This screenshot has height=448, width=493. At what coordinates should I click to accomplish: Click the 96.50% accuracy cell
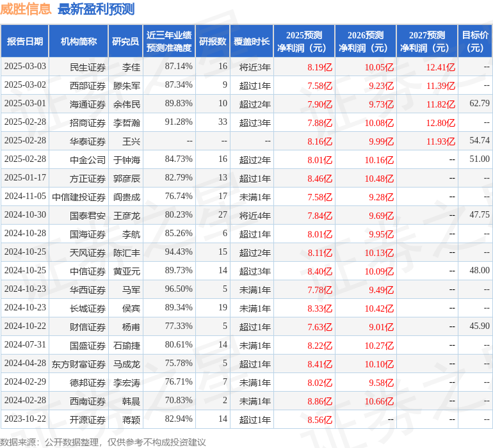[x=179, y=289]
